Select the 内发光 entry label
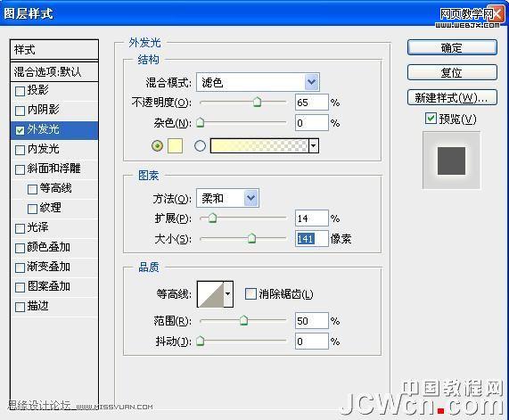The height and width of the screenshot is (420, 509). [43, 149]
